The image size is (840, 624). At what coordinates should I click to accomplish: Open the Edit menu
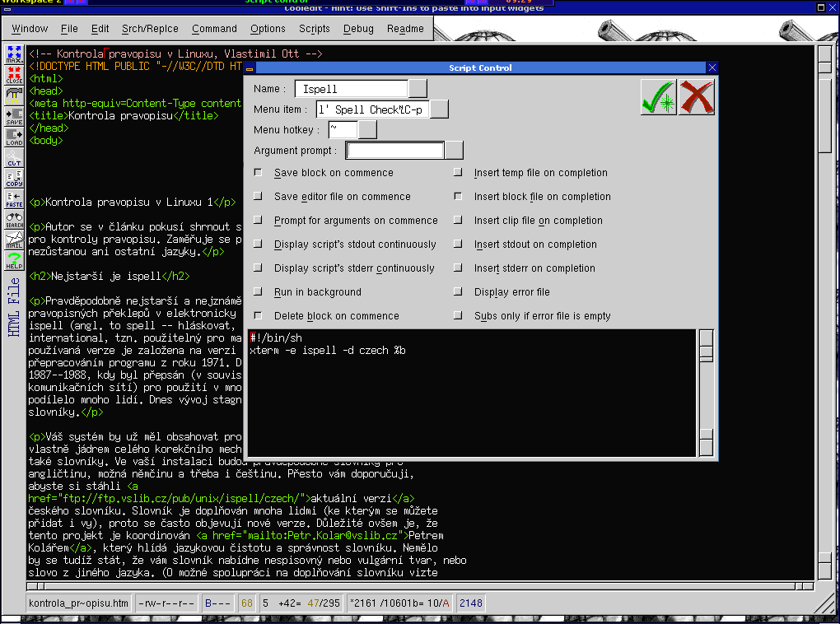[100, 28]
